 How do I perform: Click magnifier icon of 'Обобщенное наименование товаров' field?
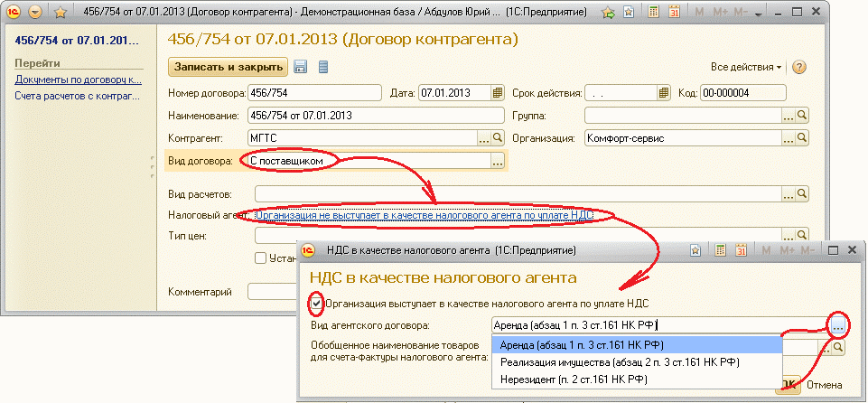(838, 347)
